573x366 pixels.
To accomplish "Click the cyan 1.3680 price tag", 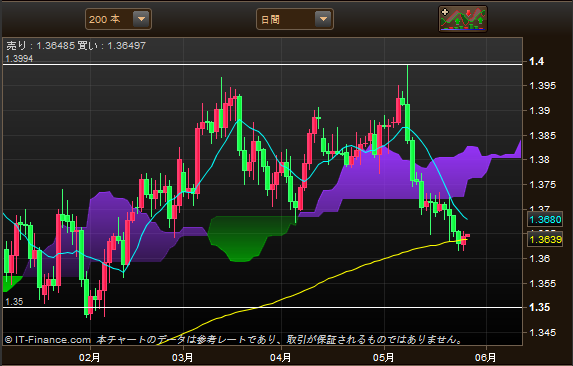I will click(545, 220).
